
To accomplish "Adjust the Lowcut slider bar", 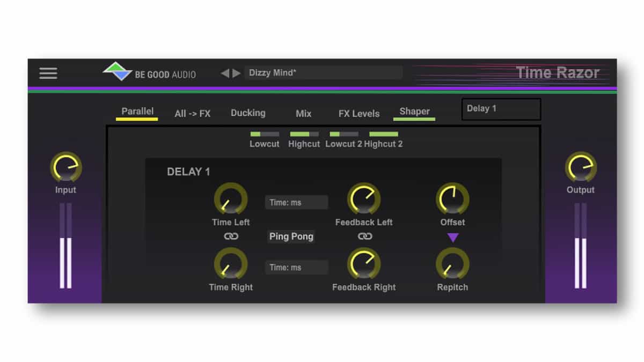I will tap(265, 134).
